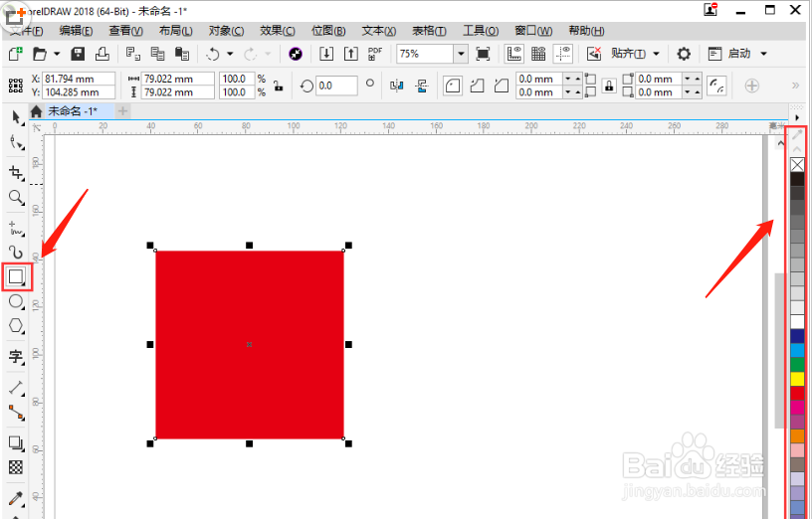The image size is (812, 519).
Task: Open the 贴齐 snap-to dropdown
Action: pos(656,54)
